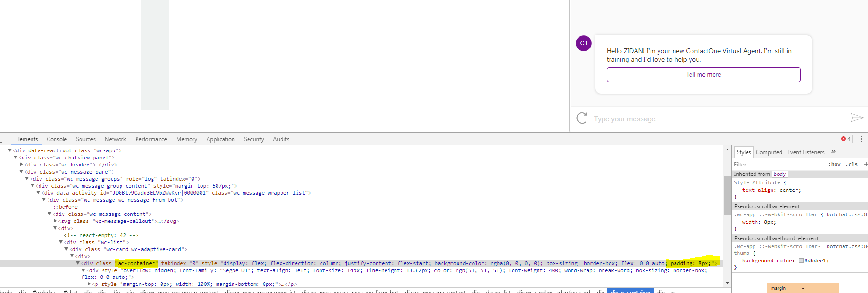This screenshot has height=293, width=868.
Task: Collapse the ac-container div node
Action: pyautogui.click(x=78, y=263)
